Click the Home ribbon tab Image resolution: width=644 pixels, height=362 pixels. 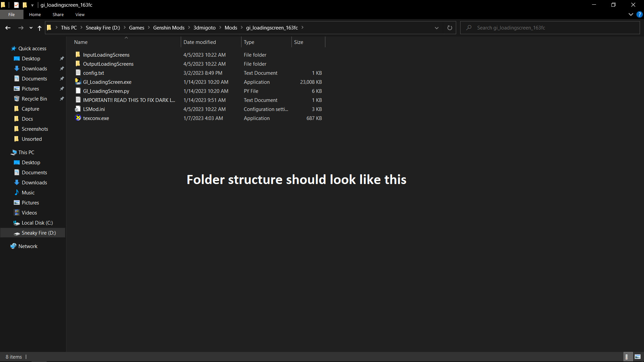(x=35, y=15)
